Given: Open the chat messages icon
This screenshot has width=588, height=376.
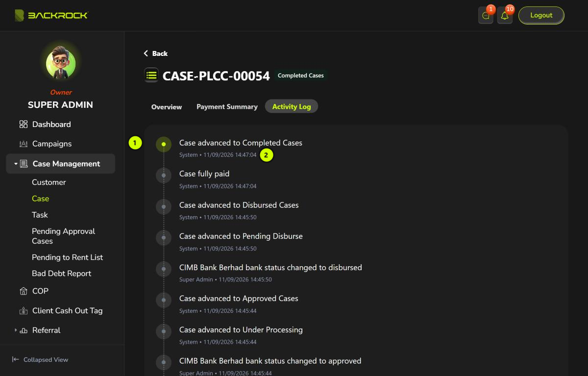Looking at the screenshot, I should click(486, 16).
